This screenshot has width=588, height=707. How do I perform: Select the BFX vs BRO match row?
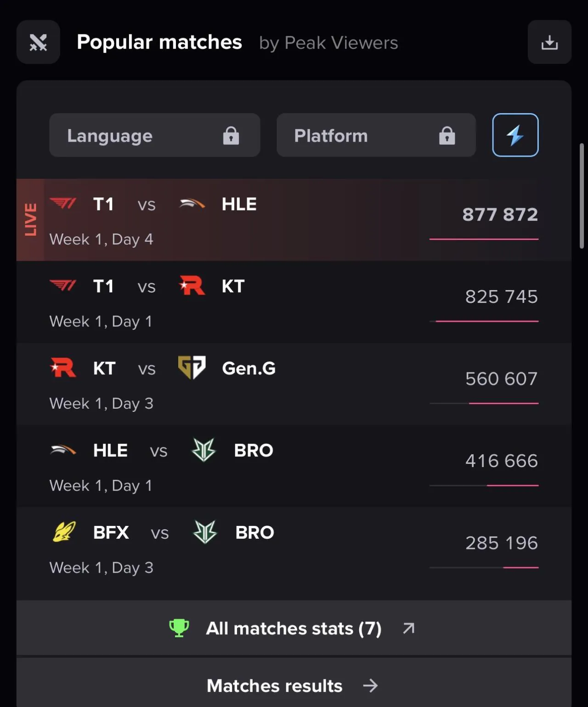pos(294,548)
